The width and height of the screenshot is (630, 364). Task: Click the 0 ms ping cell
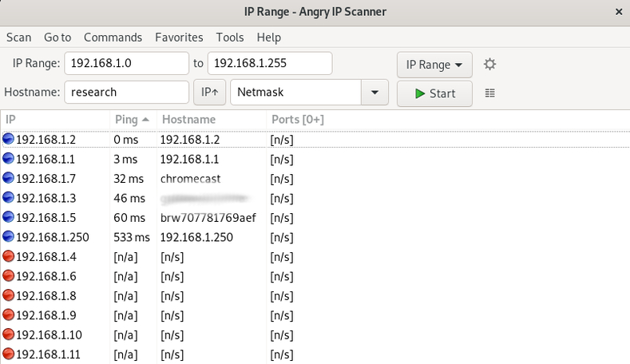tap(125, 140)
